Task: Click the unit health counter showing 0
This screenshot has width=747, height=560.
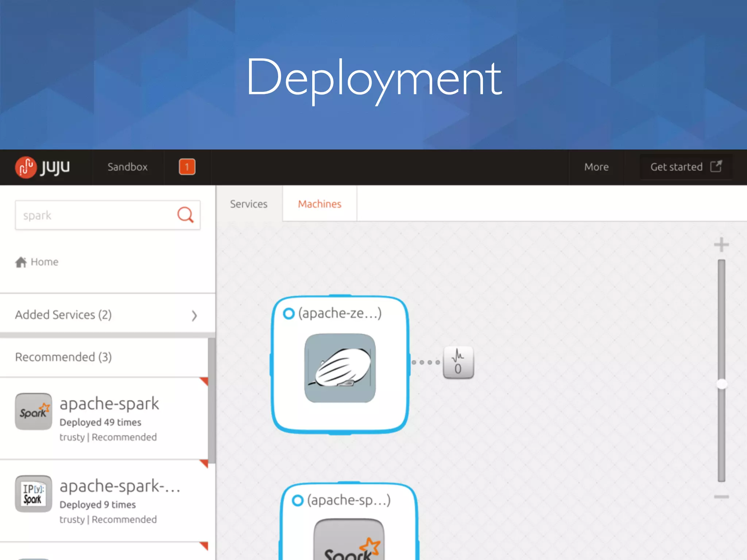Action: [x=458, y=362]
